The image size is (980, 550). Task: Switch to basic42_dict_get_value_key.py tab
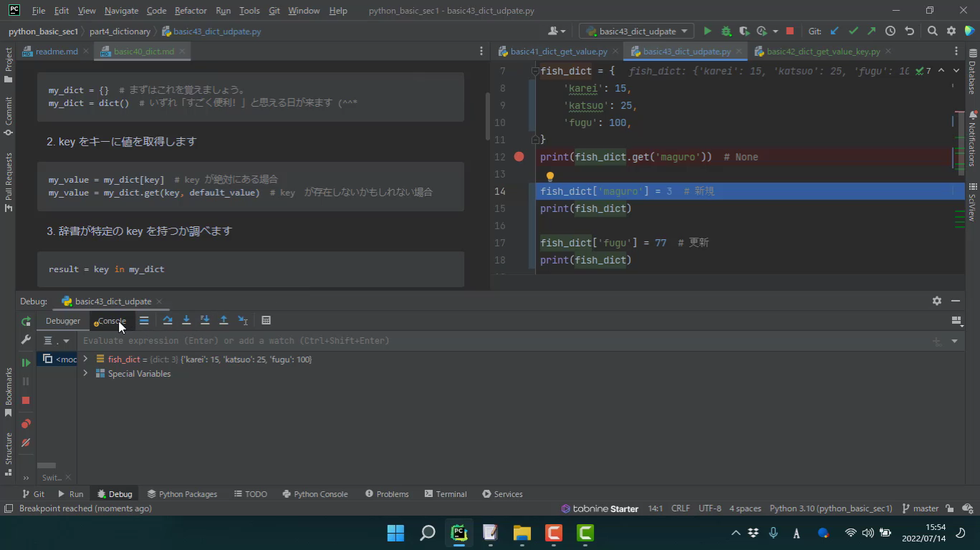(823, 52)
